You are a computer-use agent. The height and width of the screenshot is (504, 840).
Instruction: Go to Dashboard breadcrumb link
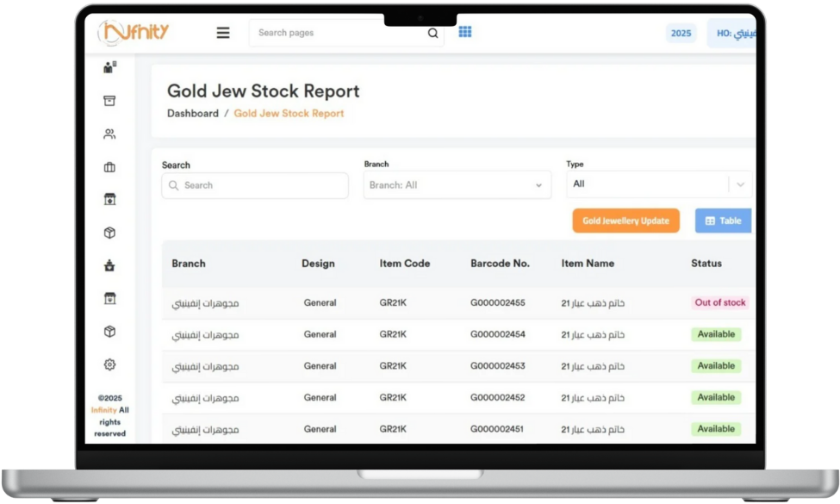coord(193,114)
